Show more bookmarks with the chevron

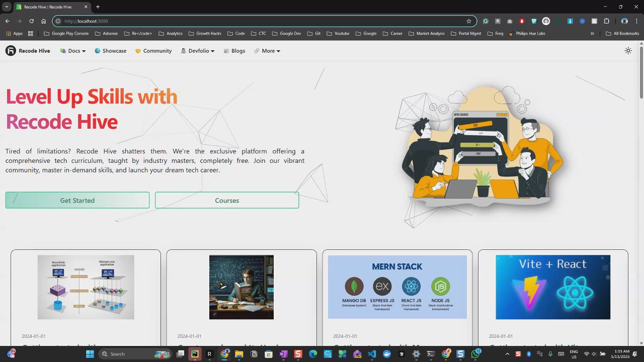[x=592, y=34]
